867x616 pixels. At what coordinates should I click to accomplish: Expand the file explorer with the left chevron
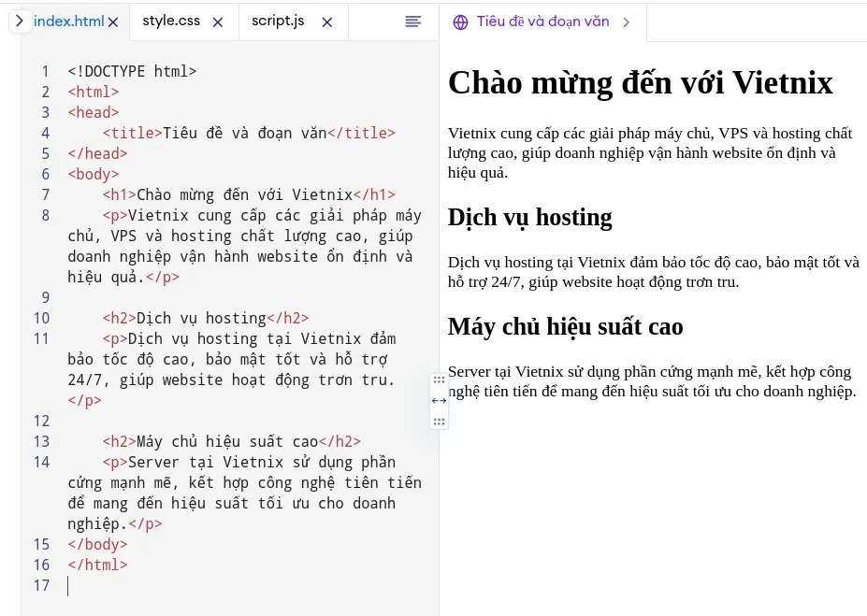[x=19, y=20]
